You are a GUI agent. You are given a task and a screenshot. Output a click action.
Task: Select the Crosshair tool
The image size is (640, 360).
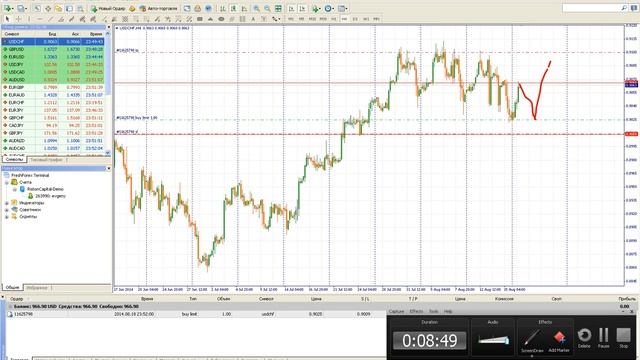click(x=18, y=19)
